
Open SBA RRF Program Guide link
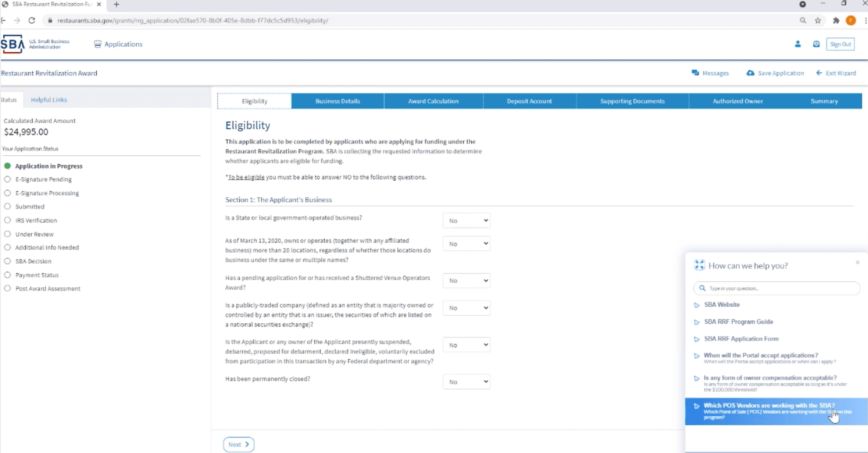pos(738,322)
